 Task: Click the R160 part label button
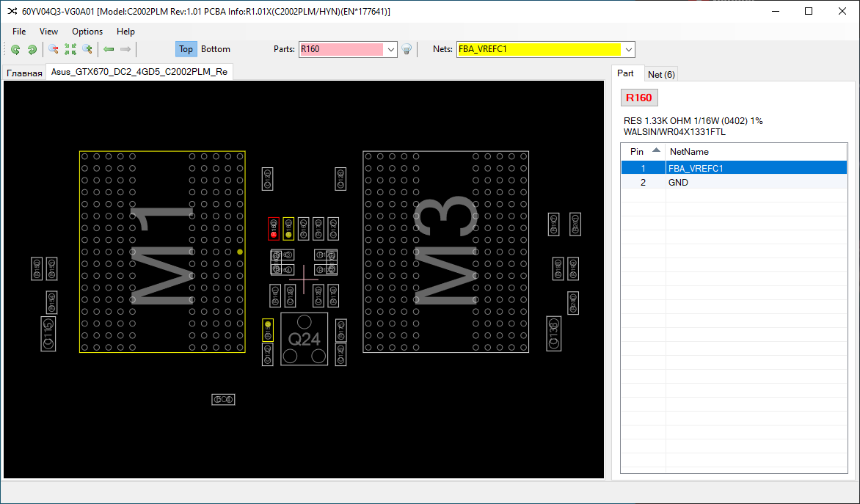638,98
